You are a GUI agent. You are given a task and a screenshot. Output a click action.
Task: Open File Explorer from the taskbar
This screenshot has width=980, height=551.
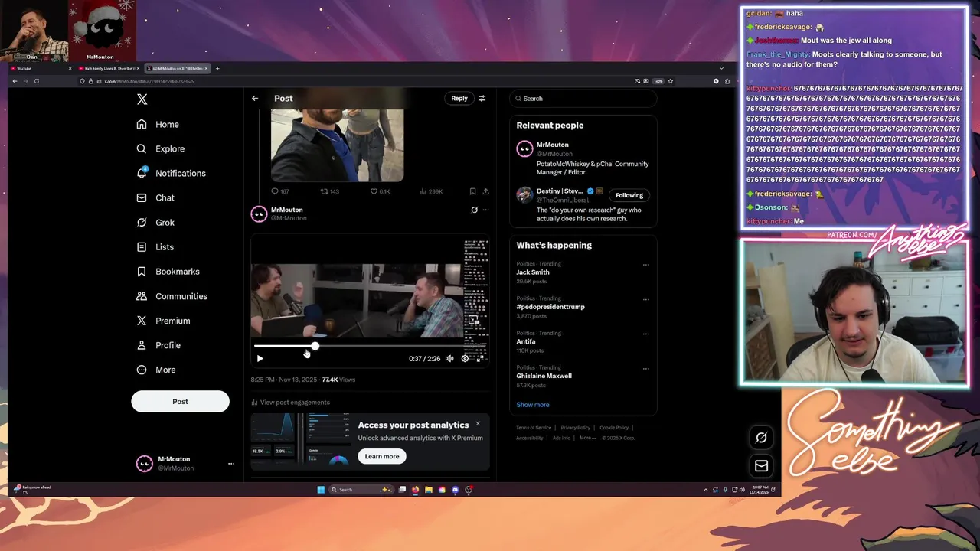(429, 490)
